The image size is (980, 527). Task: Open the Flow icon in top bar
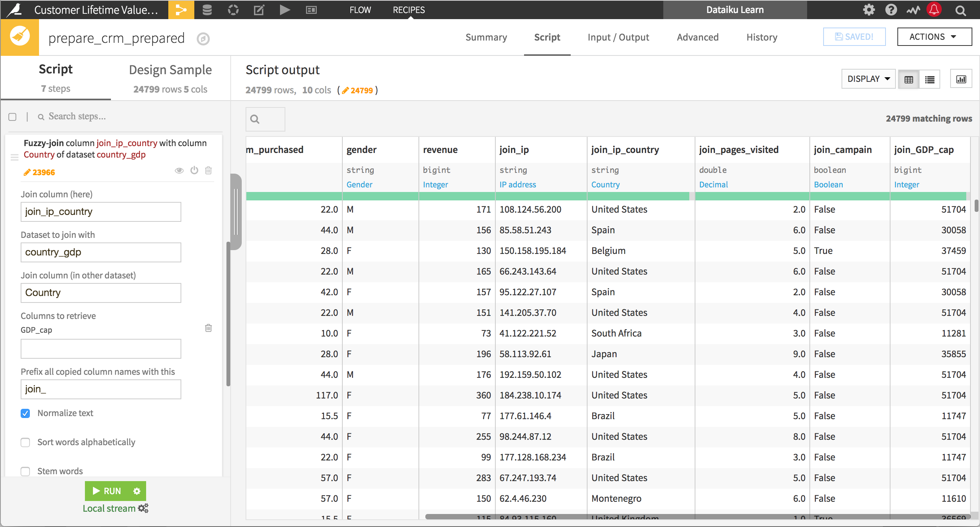tap(181, 10)
